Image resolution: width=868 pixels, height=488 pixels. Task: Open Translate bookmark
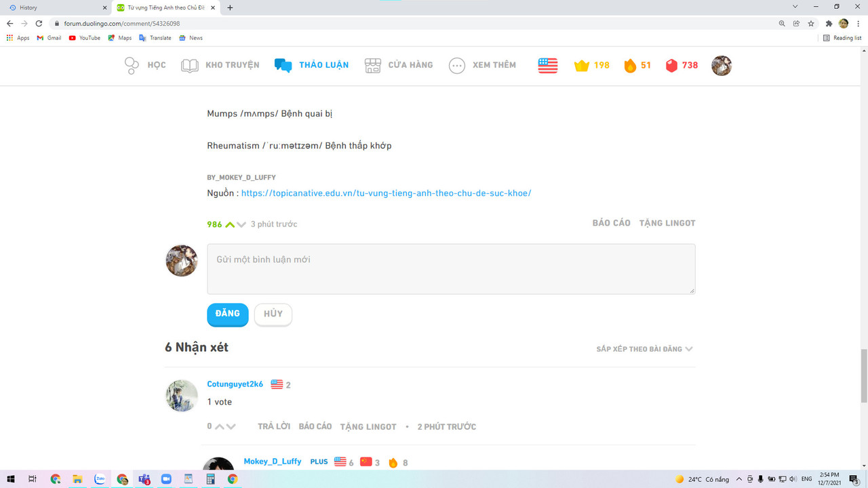pyautogui.click(x=155, y=38)
